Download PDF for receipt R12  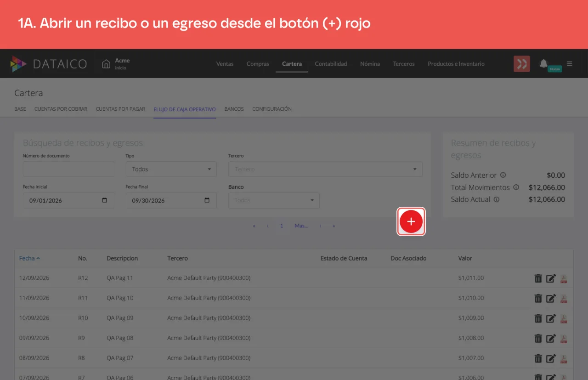[x=564, y=278]
